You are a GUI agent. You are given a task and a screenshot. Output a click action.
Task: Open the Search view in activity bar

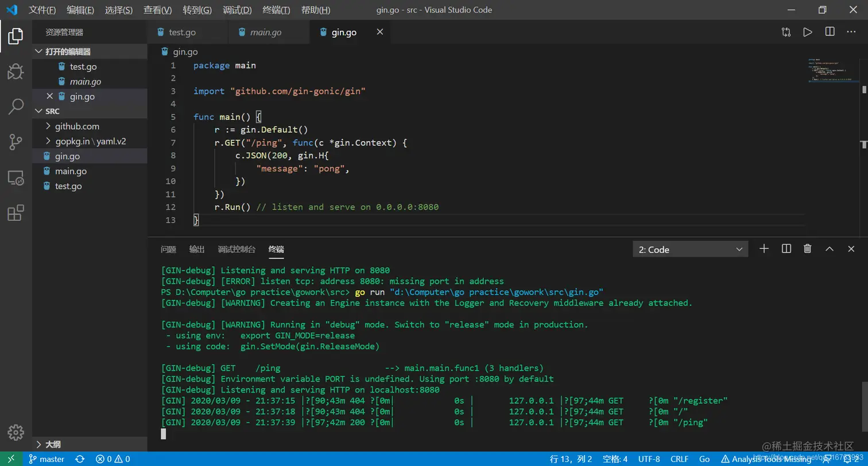[15, 106]
